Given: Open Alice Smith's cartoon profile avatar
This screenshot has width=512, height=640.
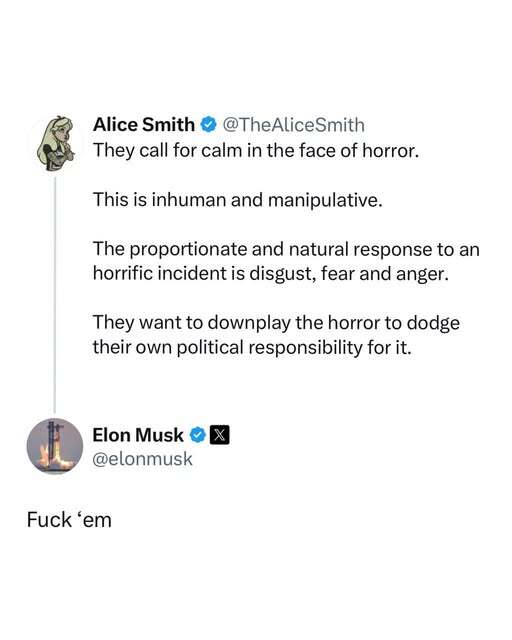Looking at the screenshot, I should point(56,144).
